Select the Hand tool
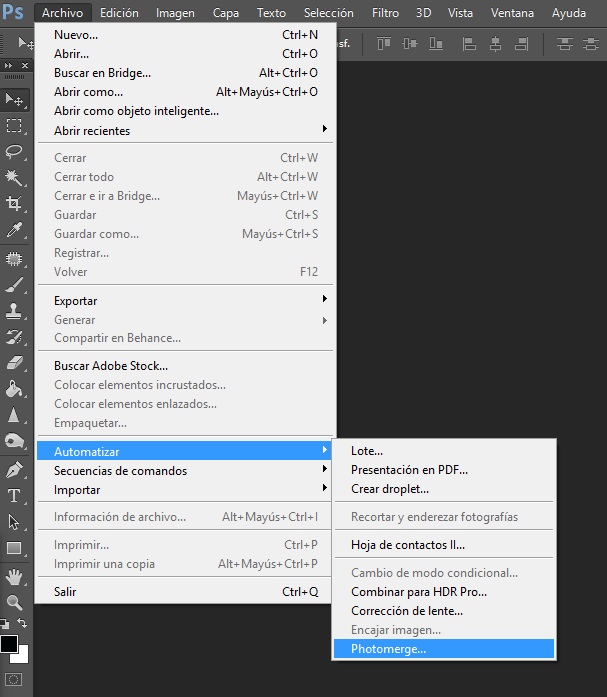 (x=14, y=577)
